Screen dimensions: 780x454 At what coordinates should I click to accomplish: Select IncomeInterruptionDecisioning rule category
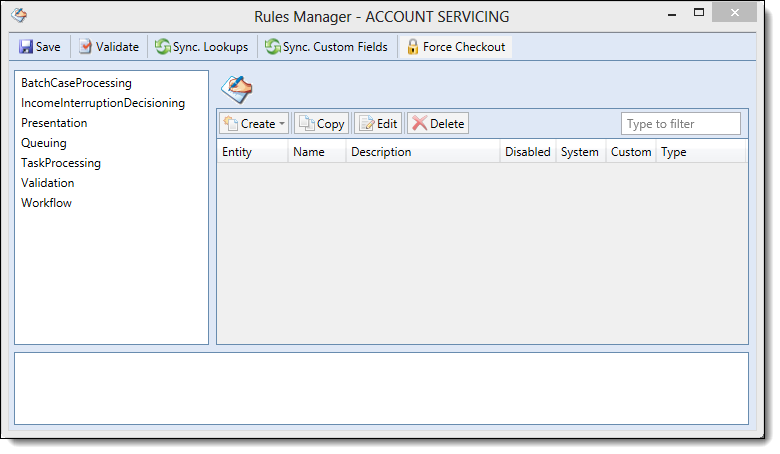coord(103,103)
